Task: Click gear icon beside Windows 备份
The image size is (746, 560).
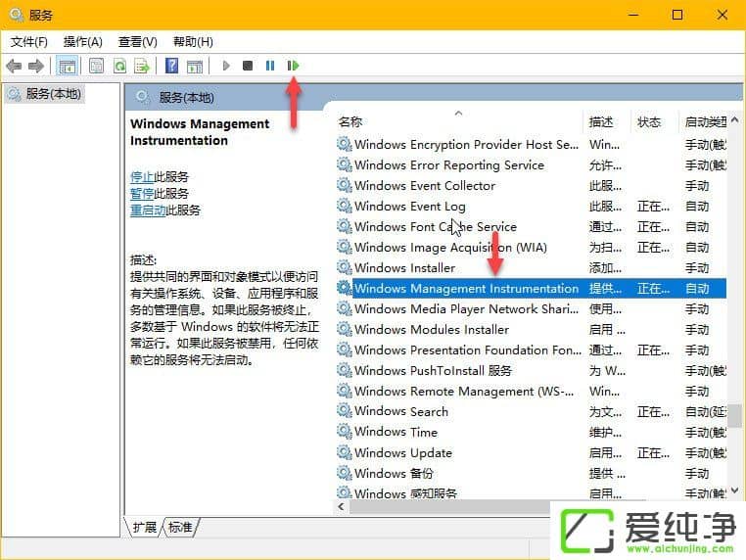Action: coord(345,473)
